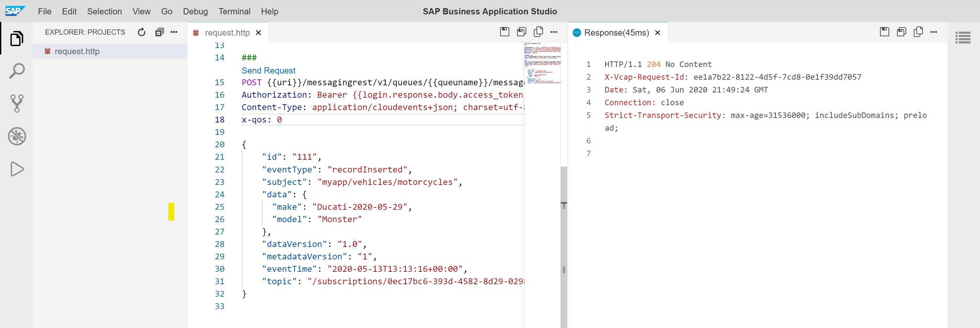Click the Strict-Transport-Security response header
The width and height of the screenshot is (980, 328).
tap(765, 122)
